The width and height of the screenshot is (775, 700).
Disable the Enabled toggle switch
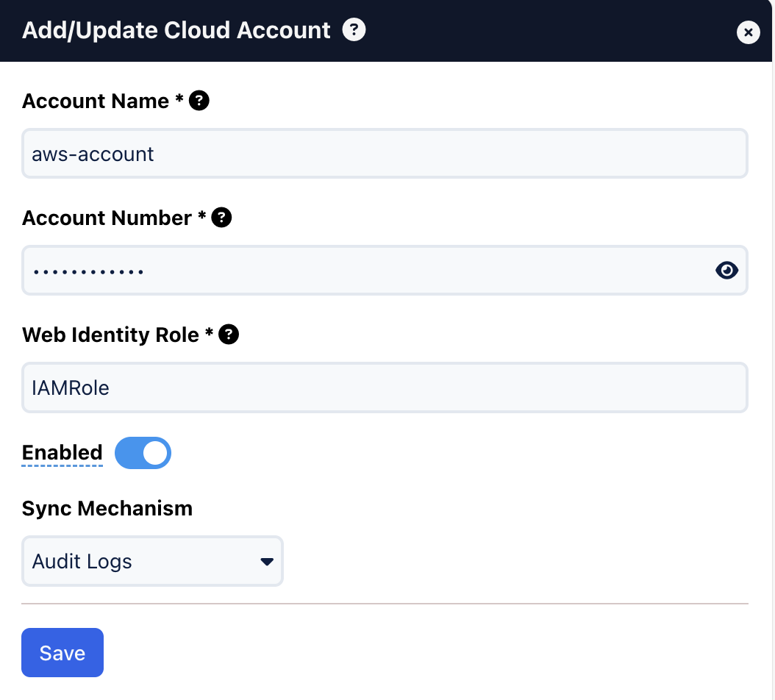click(x=143, y=453)
